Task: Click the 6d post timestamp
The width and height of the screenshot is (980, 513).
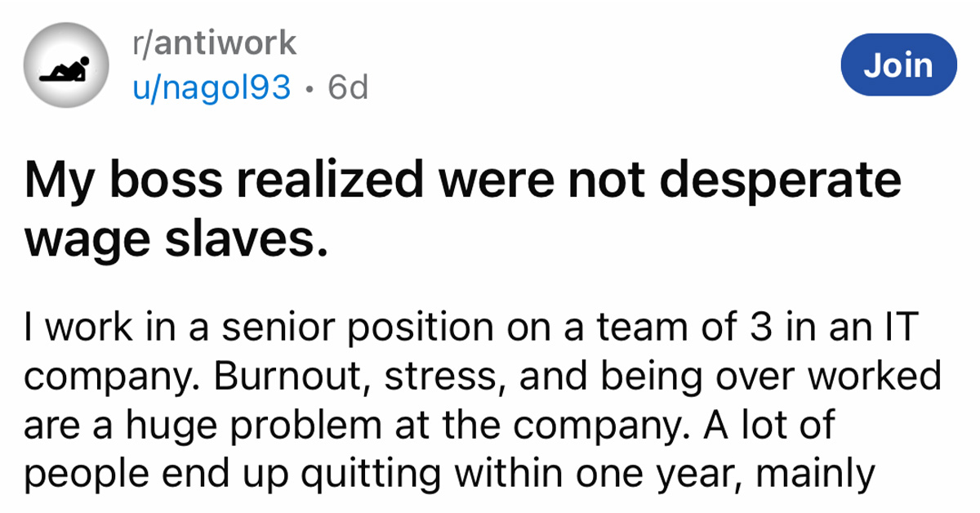Action: [x=347, y=87]
